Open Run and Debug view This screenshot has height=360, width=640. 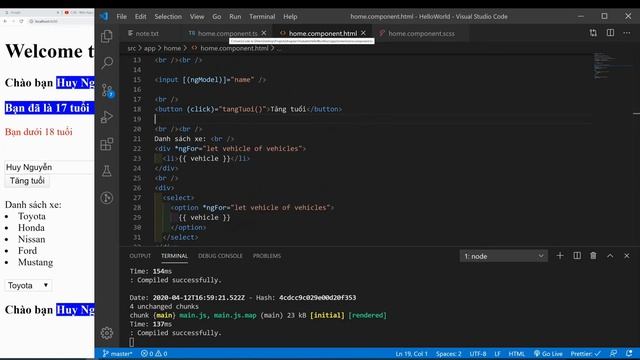pos(107,117)
